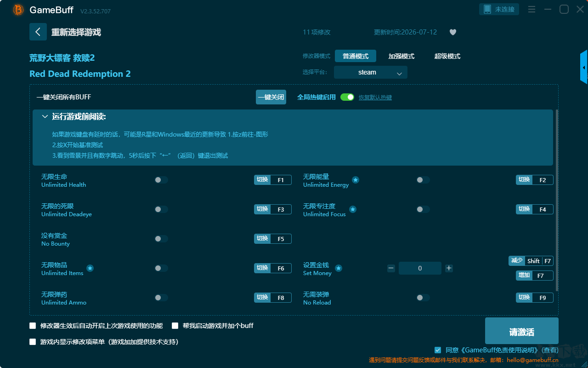Click the restore default hotkeys link

click(375, 98)
